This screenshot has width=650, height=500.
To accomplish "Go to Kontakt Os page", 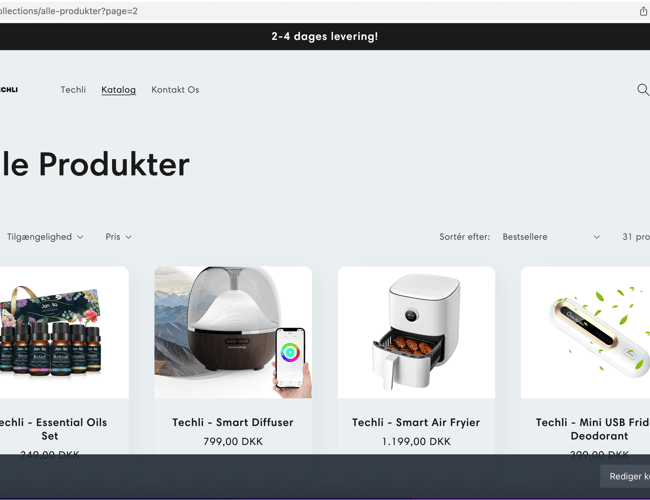I will [x=175, y=90].
